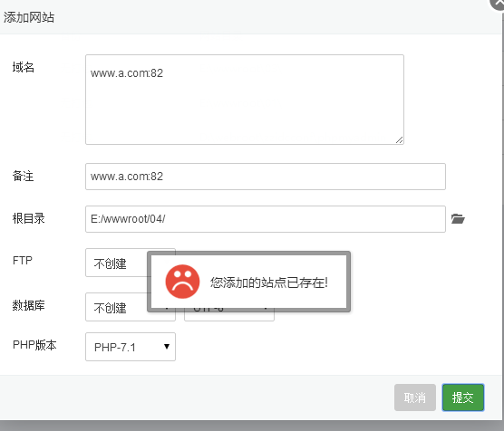Focus the 域名 domain textarea
504x431 pixels.
coord(245,100)
